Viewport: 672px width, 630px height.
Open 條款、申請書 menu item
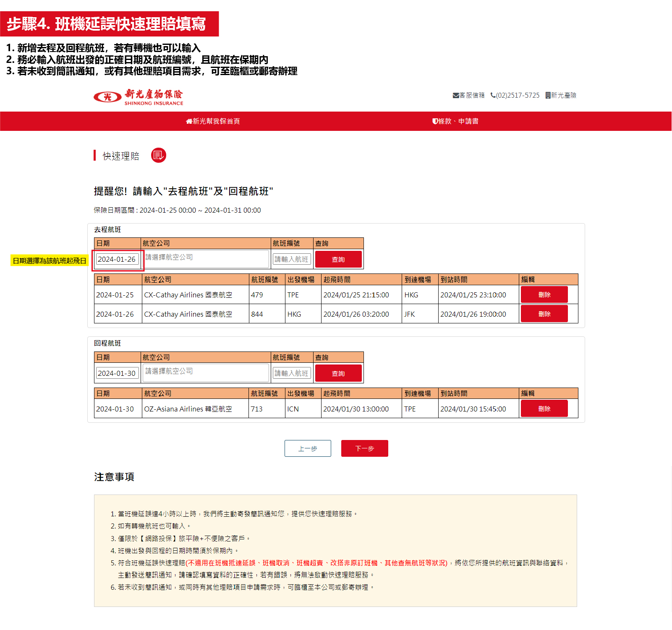455,121
